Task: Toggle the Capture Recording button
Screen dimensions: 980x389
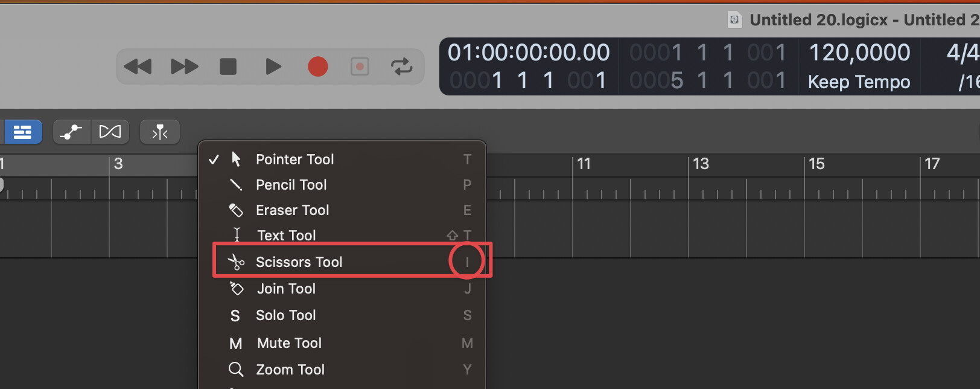Action: pyautogui.click(x=360, y=66)
